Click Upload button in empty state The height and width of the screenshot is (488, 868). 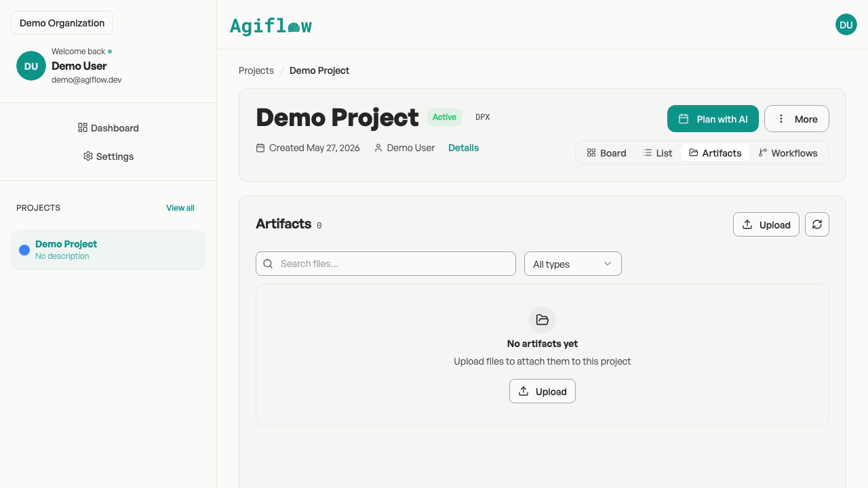(x=542, y=391)
